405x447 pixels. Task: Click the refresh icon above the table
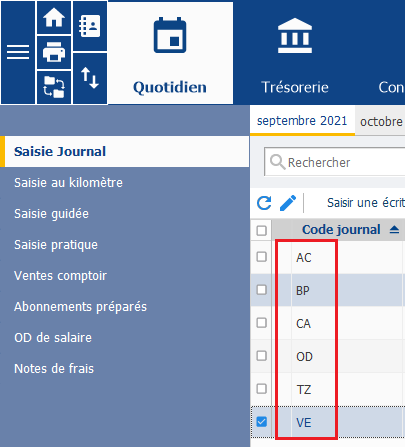coord(264,203)
